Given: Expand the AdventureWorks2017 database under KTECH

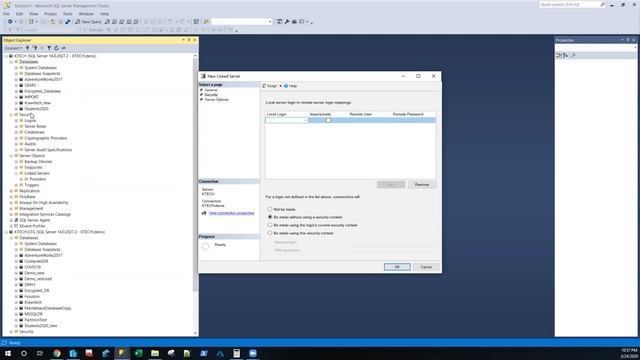Looking at the screenshot, I should [x=16, y=80].
